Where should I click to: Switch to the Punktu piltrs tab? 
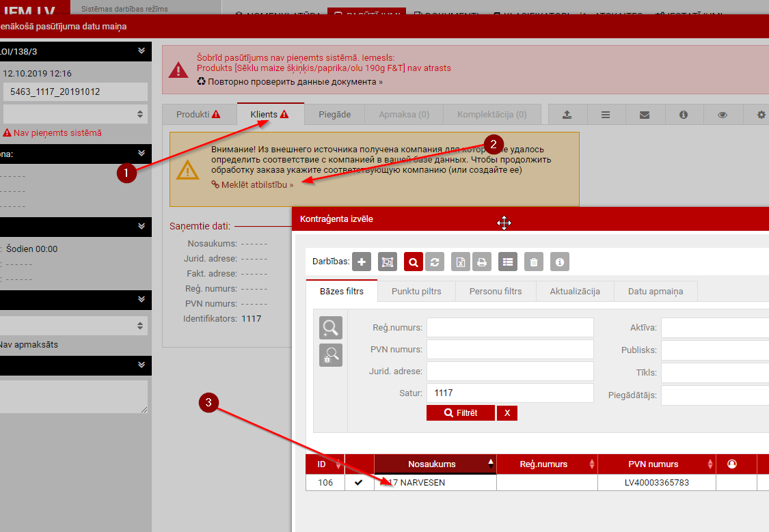[416, 291]
